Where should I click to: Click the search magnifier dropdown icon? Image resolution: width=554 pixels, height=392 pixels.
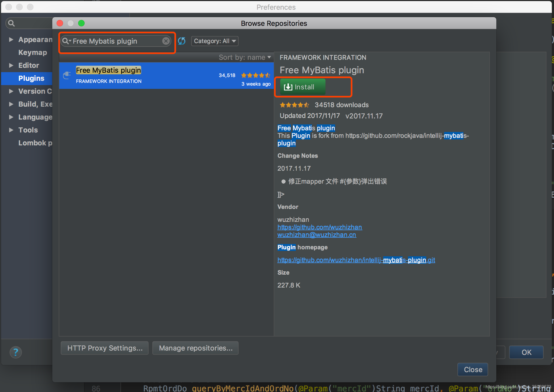(66, 41)
